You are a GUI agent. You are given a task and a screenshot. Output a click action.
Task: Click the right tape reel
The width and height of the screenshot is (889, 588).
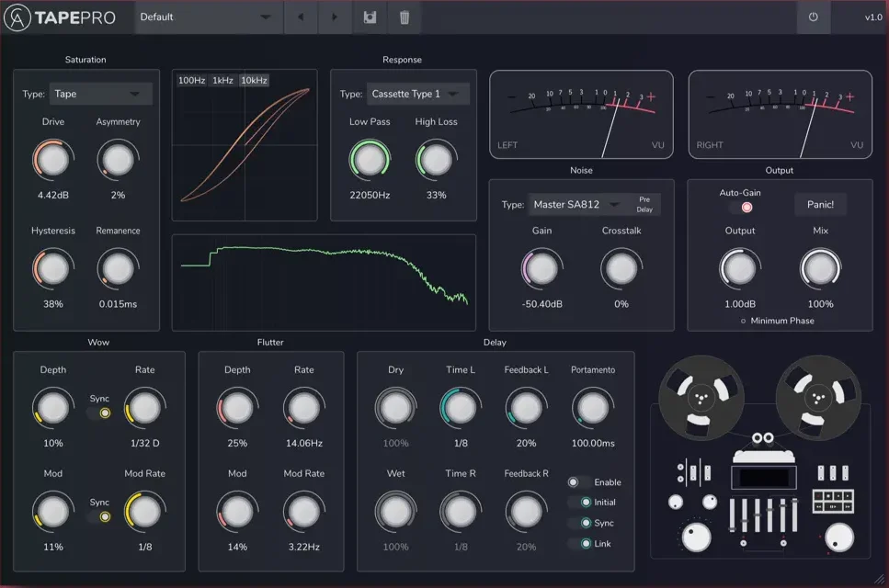818,398
